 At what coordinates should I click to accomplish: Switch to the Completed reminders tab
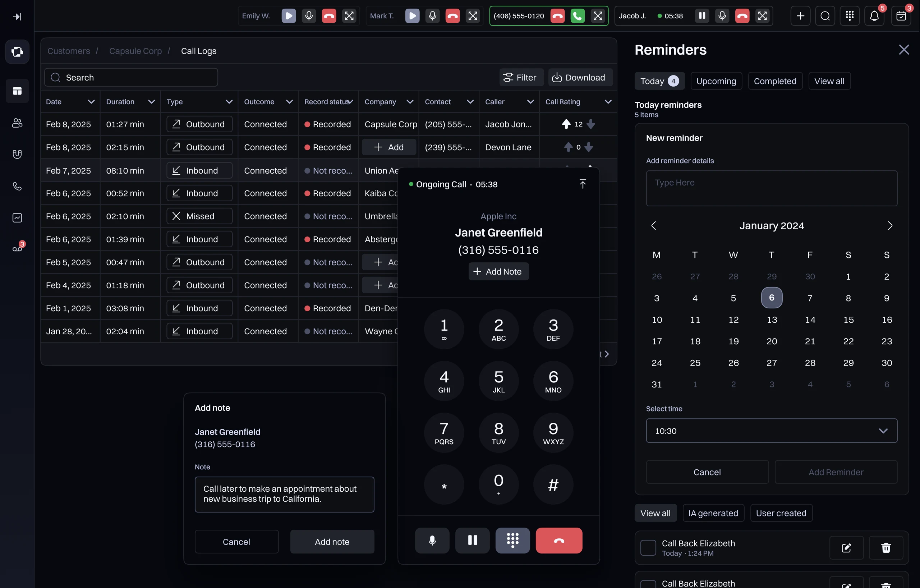point(775,81)
